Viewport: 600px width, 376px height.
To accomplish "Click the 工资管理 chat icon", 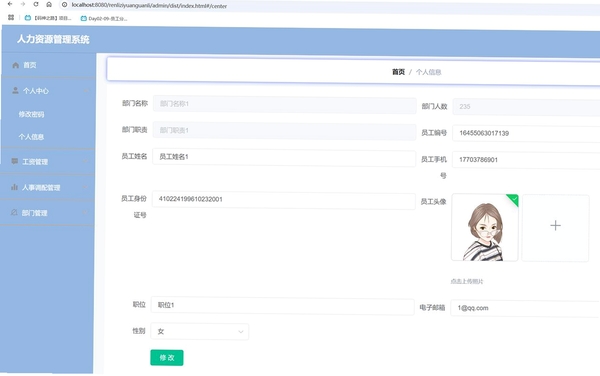I will pyautogui.click(x=15, y=161).
